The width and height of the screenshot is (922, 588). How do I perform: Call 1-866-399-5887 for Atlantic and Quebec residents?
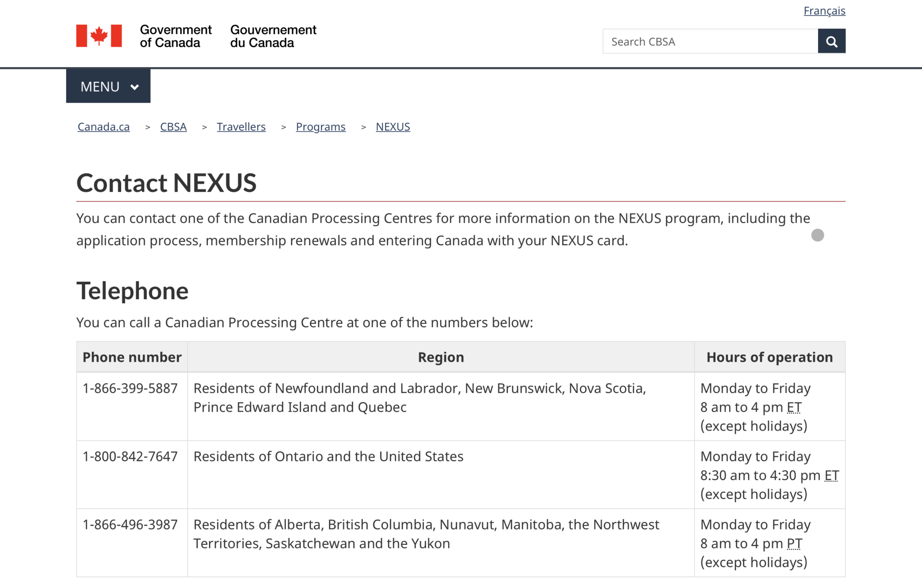tap(130, 388)
